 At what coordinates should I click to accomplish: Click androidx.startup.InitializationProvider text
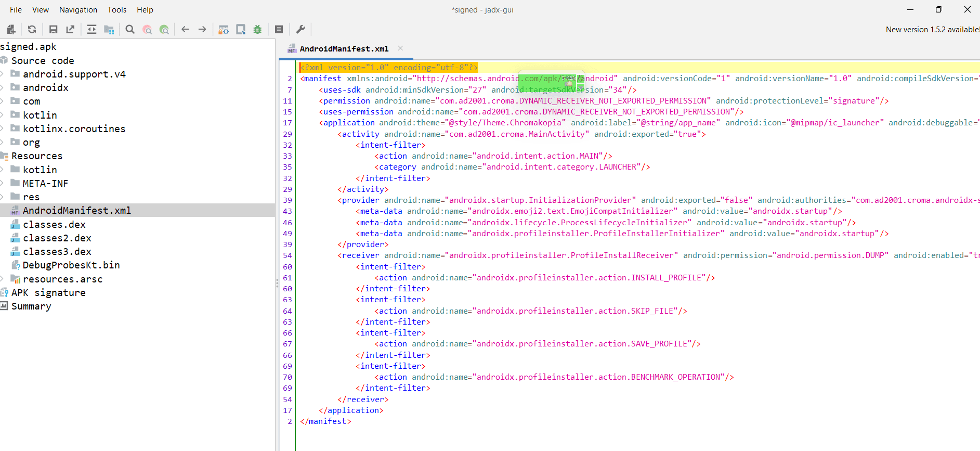540,200
